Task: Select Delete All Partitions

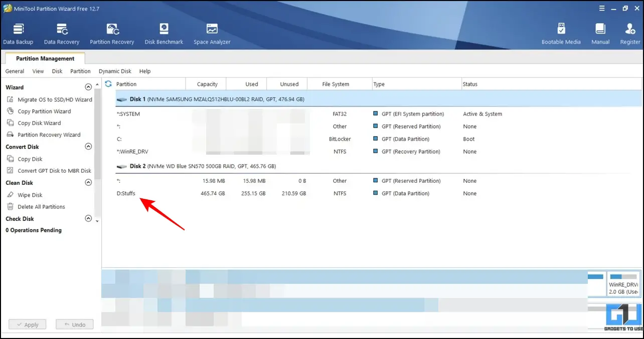Action: point(41,206)
